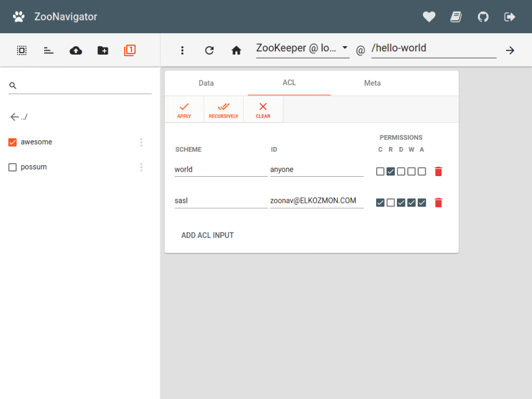
Task: Open the documentation book icon
Action: click(456, 17)
